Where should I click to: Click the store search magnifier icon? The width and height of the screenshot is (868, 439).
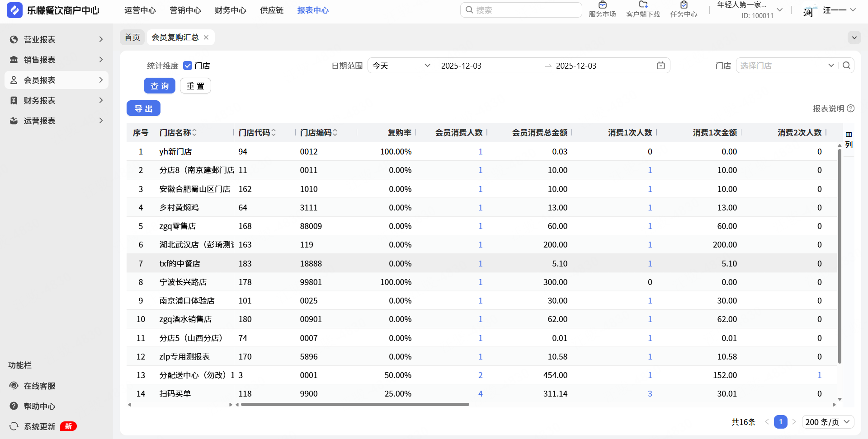pyautogui.click(x=846, y=66)
